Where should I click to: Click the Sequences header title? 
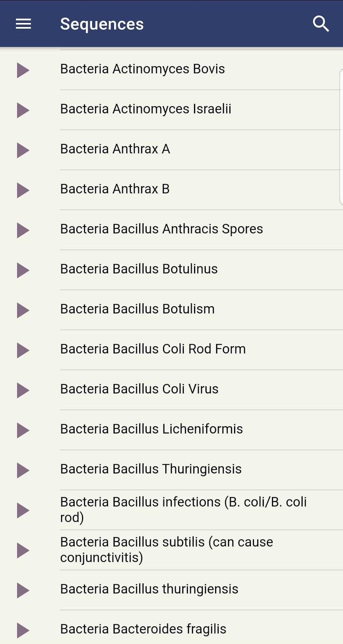[x=102, y=24]
